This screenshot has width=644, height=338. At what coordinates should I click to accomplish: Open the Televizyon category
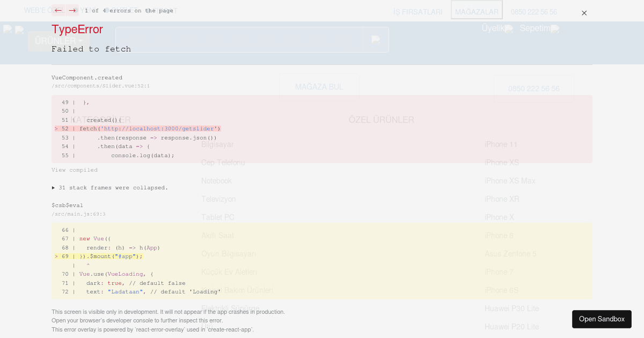tap(218, 199)
